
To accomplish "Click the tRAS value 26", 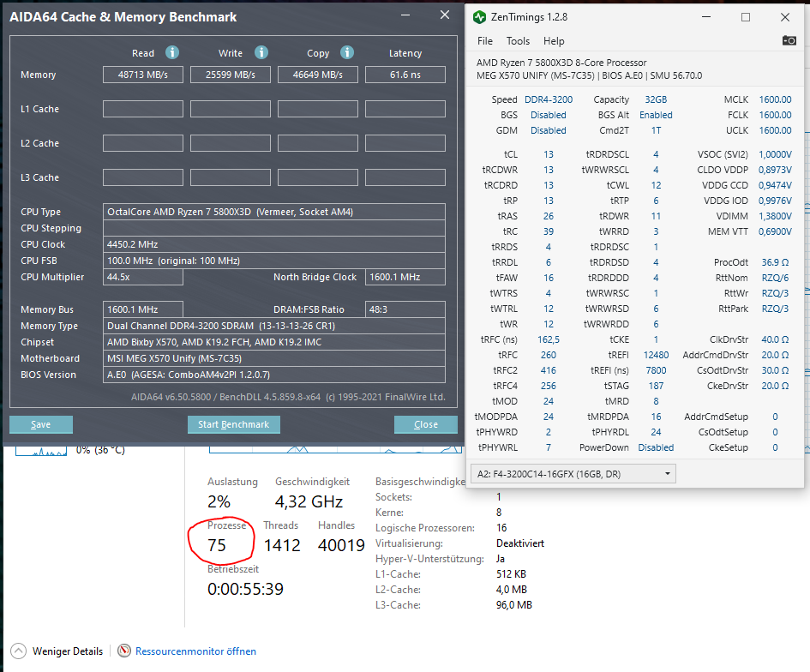I will click(x=548, y=216).
